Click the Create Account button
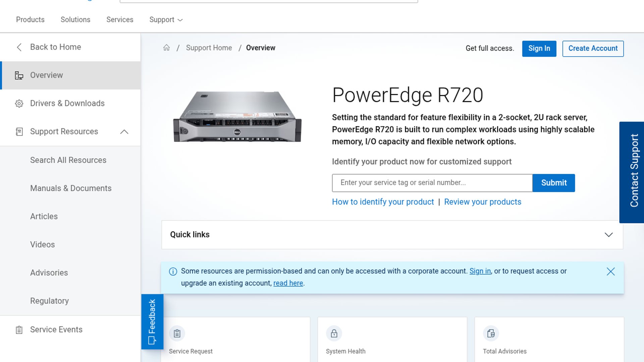The height and width of the screenshot is (362, 644). tap(593, 49)
